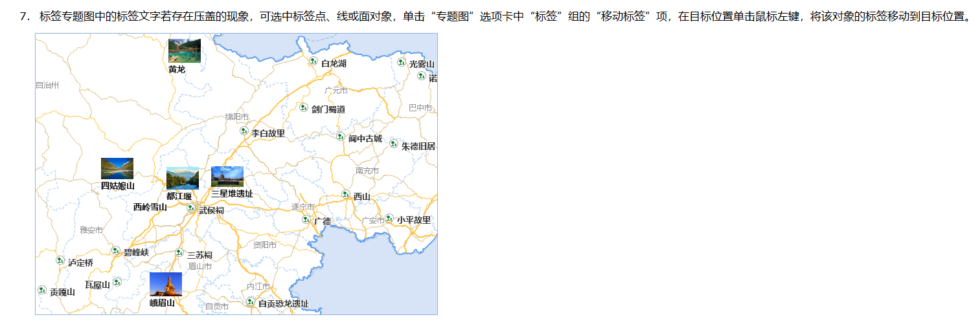Viewport: 980px width, 328px height.
Task: Select the 广德 label text
Action: point(323,221)
